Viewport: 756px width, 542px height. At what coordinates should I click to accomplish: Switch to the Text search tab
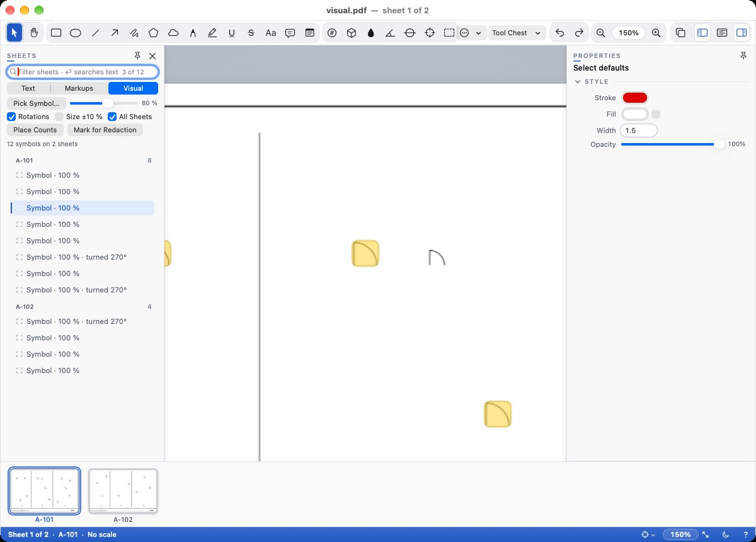(x=28, y=88)
